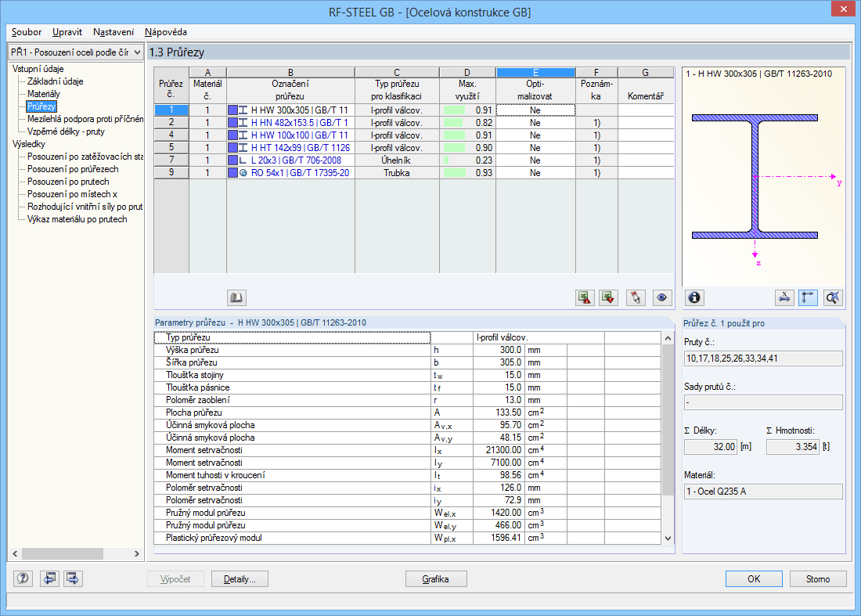861x616 pixels.
Task: Click the navigator horizontal scroll left arrow
Action: (x=16, y=554)
